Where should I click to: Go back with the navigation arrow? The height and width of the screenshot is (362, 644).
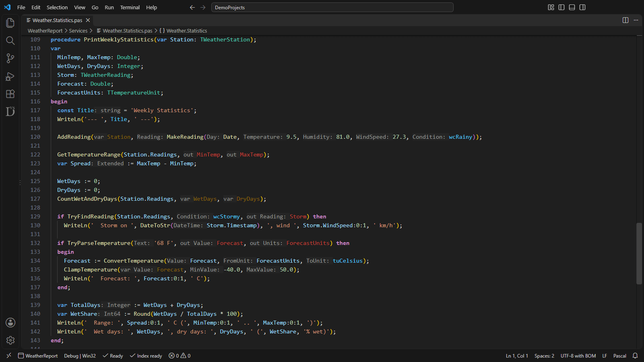[x=192, y=7]
